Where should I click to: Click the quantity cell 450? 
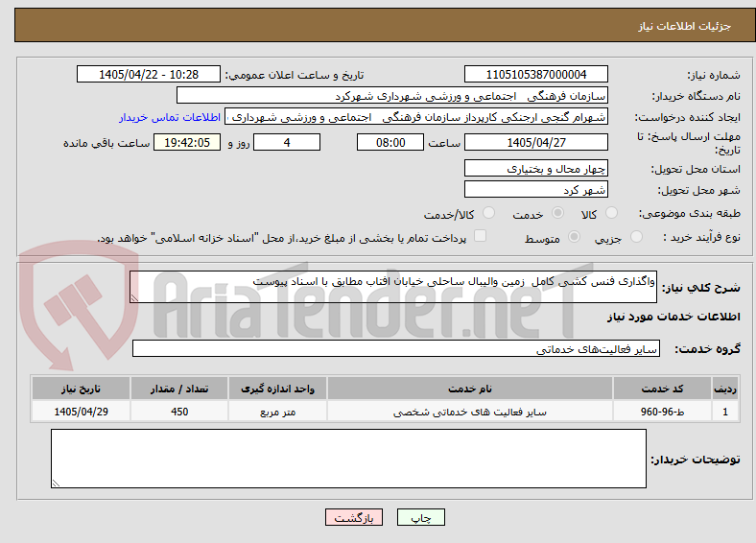point(179,412)
